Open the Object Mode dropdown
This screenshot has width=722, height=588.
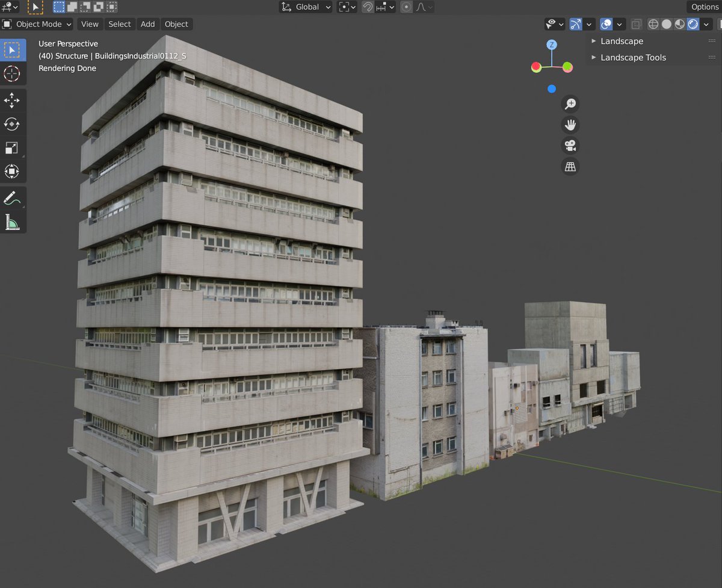tap(37, 24)
